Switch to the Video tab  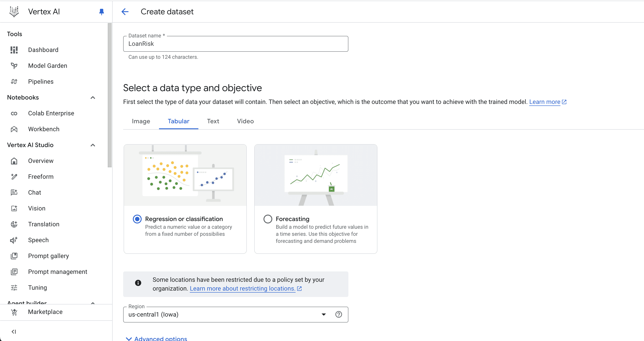[245, 121]
